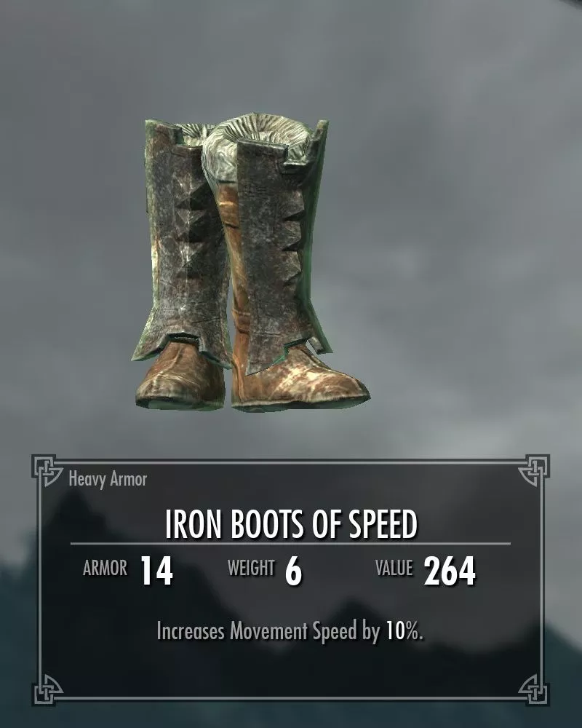Click the weight value 6

click(x=293, y=571)
